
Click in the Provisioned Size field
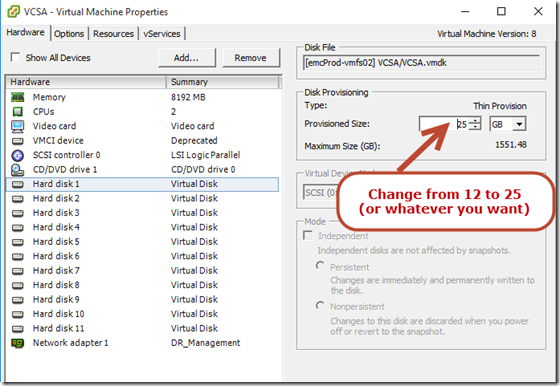pyautogui.click(x=444, y=124)
